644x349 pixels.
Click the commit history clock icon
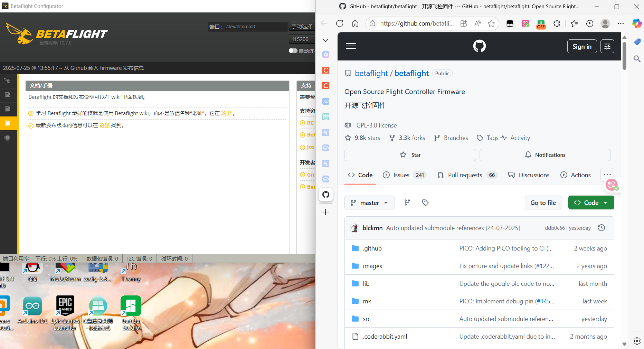coord(602,228)
